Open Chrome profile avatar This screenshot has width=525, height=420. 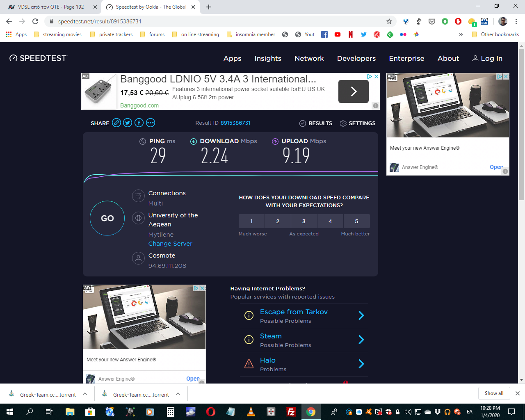pos(503,21)
